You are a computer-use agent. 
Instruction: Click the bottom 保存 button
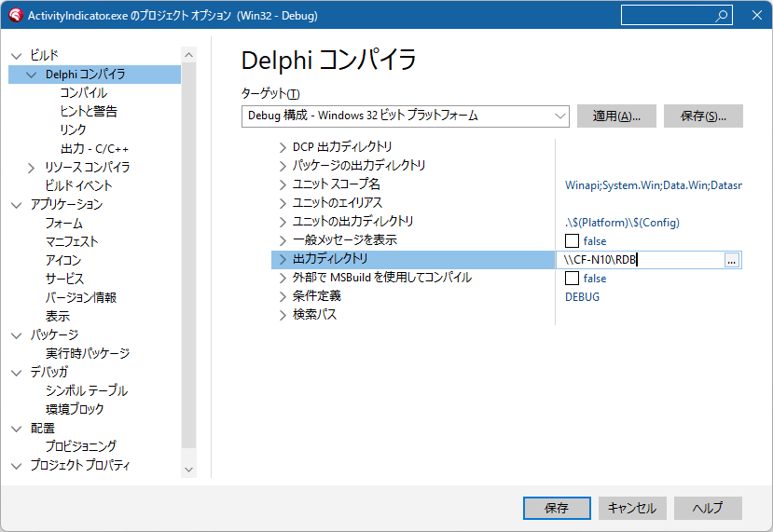pos(557,508)
